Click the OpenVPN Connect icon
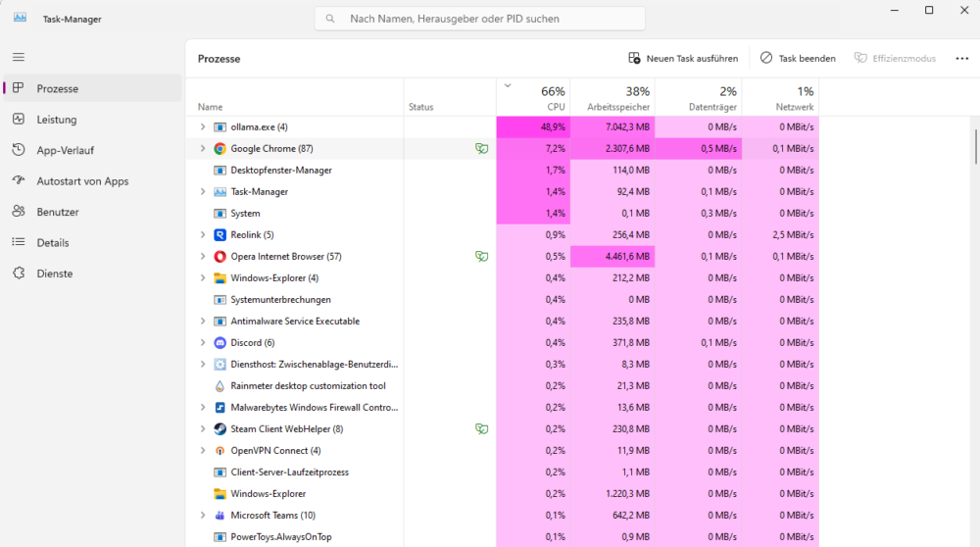This screenshot has width=980, height=547. pos(220,451)
